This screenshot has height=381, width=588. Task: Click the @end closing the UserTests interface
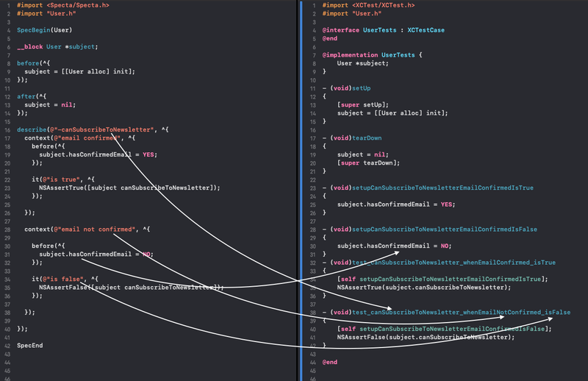329,38
